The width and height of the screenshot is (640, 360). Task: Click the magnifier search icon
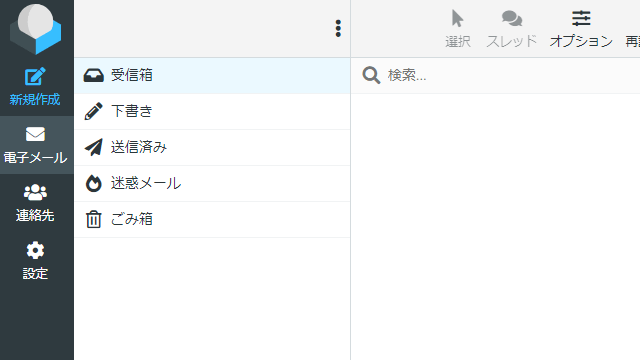point(371,75)
